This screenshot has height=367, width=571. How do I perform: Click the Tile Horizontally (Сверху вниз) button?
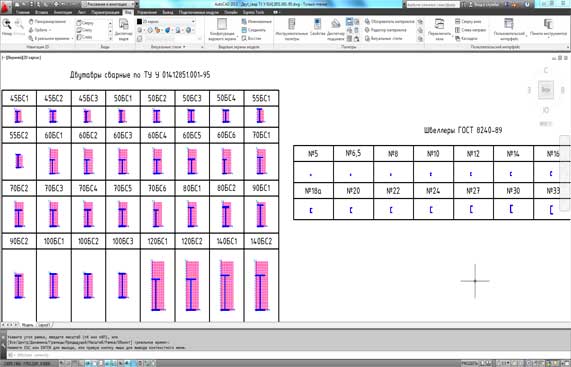click(x=469, y=22)
